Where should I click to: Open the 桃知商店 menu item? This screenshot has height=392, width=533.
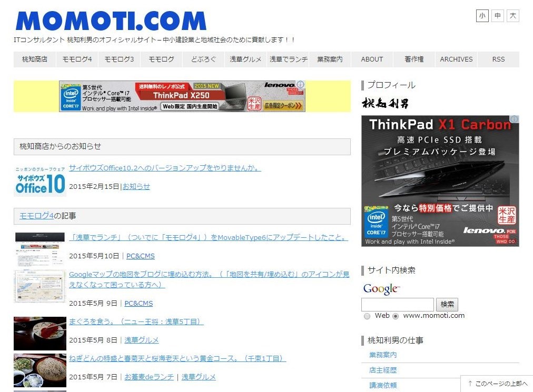point(35,59)
